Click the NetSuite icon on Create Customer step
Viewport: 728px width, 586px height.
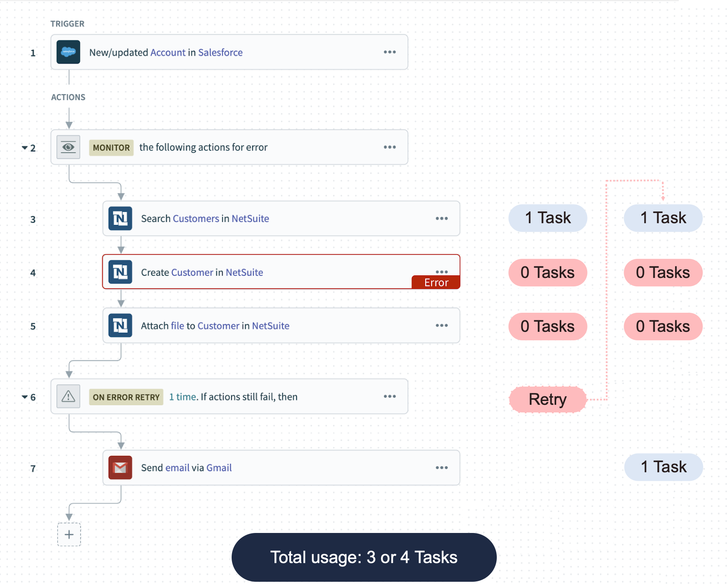(120, 272)
